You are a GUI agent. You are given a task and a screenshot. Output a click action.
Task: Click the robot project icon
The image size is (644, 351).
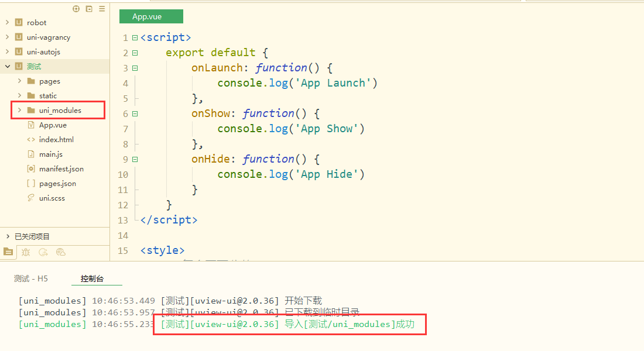(x=19, y=22)
